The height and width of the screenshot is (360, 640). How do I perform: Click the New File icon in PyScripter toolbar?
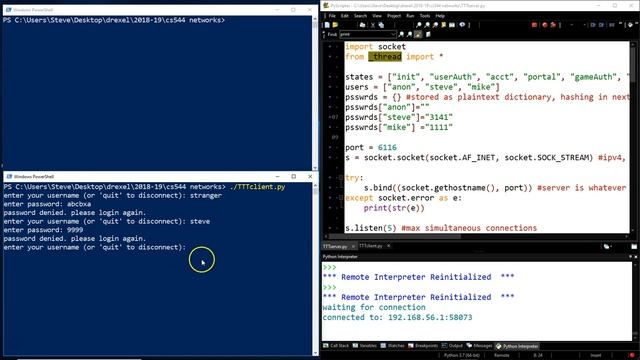pyautogui.click(x=327, y=25)
